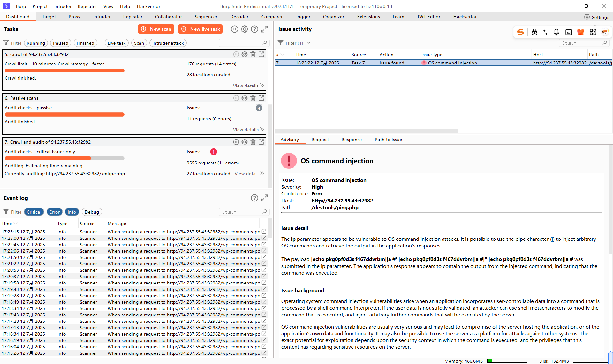Image resolution: width=613 pixels, height=364 pixels.
Task: Open the Repeater menu
Action: pos(87,6)
